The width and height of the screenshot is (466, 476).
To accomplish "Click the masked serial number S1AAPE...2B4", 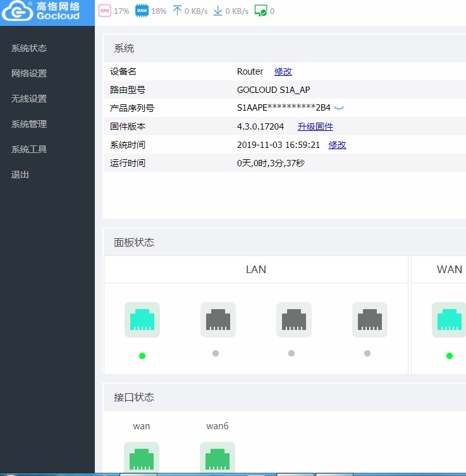I will [283, 107].
